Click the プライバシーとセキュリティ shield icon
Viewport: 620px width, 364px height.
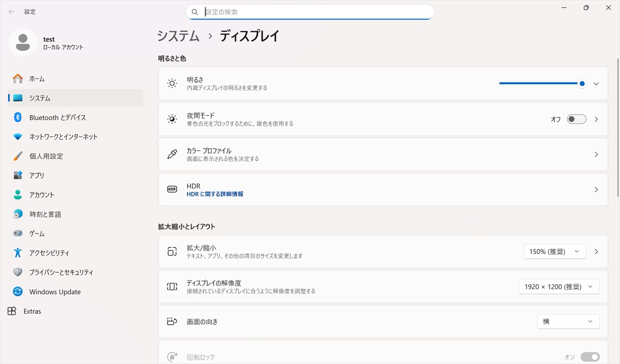(18, 272)
